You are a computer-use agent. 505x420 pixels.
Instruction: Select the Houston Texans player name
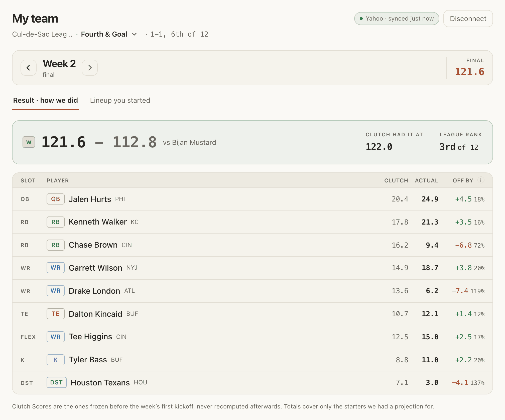pos(100,383)
